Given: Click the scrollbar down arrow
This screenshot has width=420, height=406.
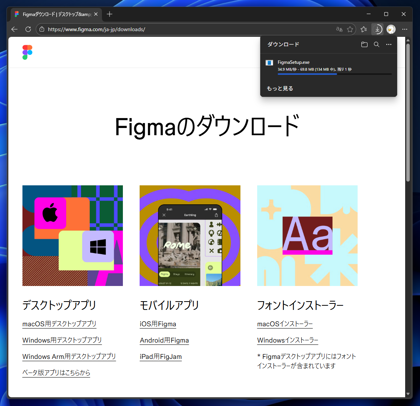Looking at the screenshot, I should (x=408, y=394).
